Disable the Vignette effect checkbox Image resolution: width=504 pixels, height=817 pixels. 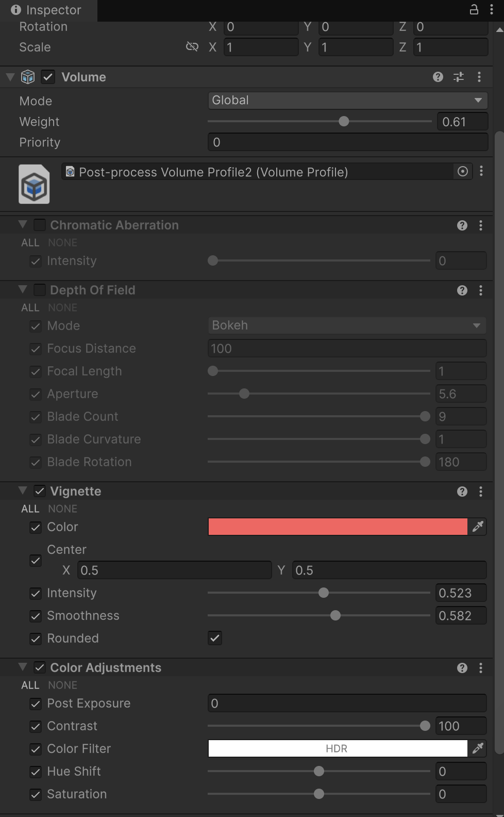tap(40, 491)
